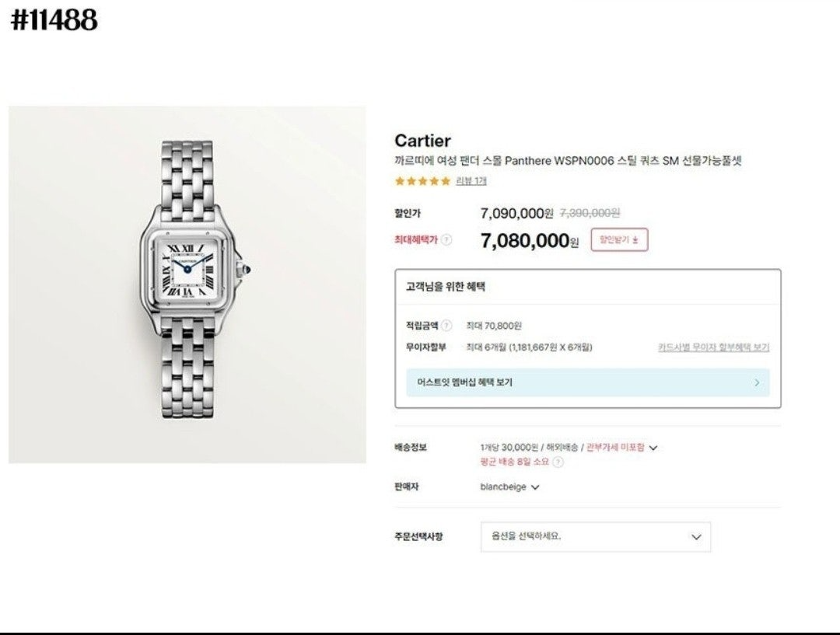Expand the blancbeige seller info
The height and width of the screenshot is (635, 840).
pyautogui.click(x=534, y=487)
